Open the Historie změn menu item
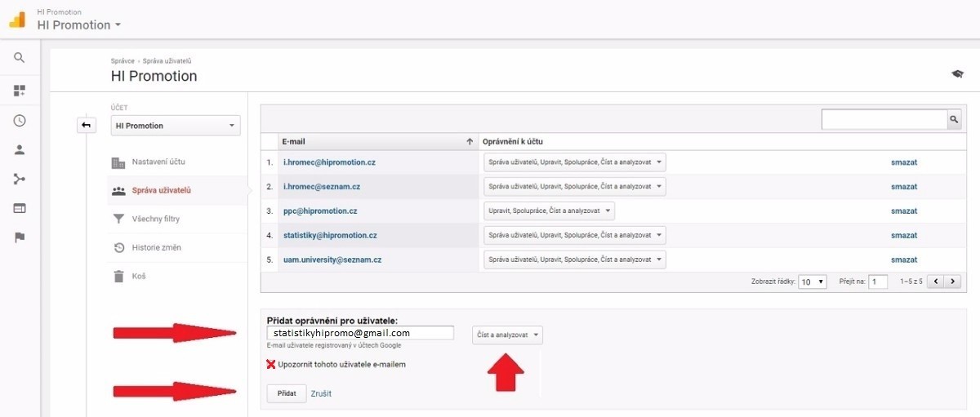This screenshot has height=417, width=980. [x=157, y=247]
